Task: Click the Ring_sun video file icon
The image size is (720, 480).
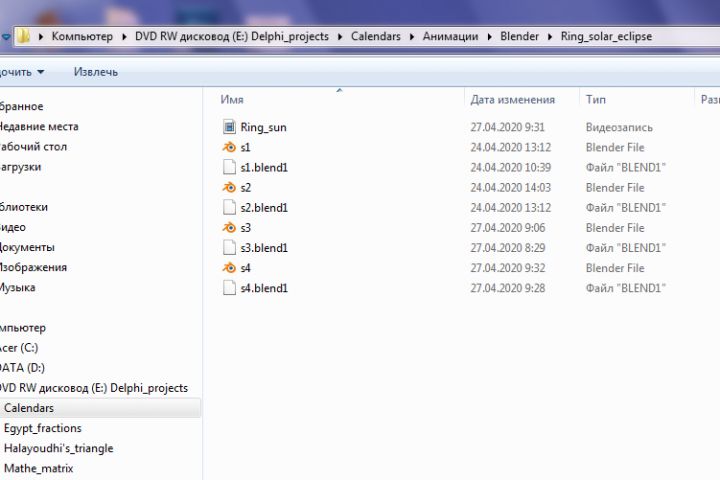Action: 229,127
